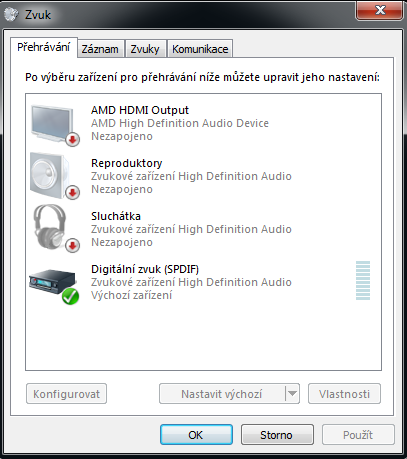This screenshot has height=459, width=407.
Task: Click the Vlastnosti button
Action: [x=344, y=394]
